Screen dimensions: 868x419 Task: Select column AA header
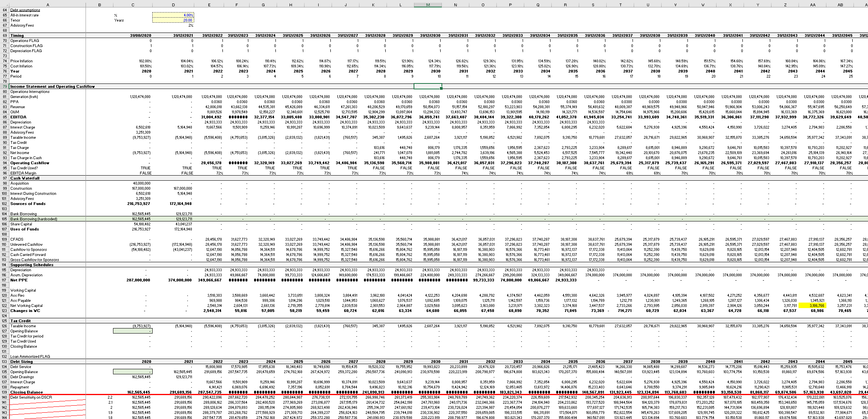[x=812, y=5]
